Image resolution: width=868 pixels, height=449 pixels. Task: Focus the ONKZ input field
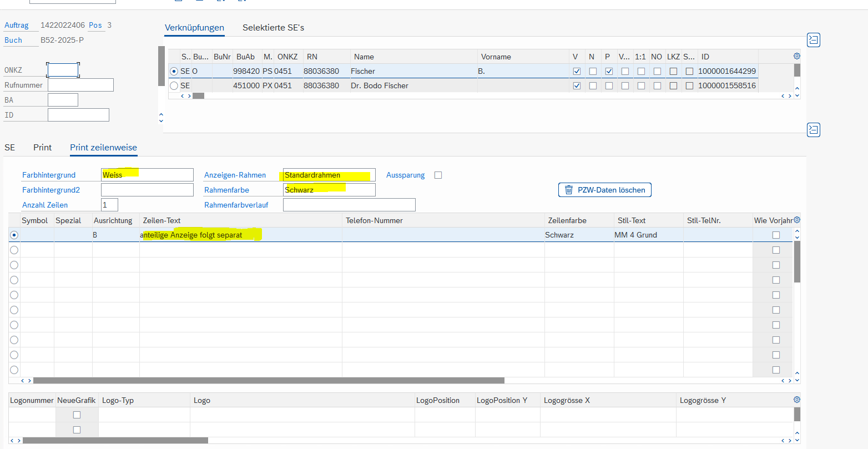click(63, 70)
